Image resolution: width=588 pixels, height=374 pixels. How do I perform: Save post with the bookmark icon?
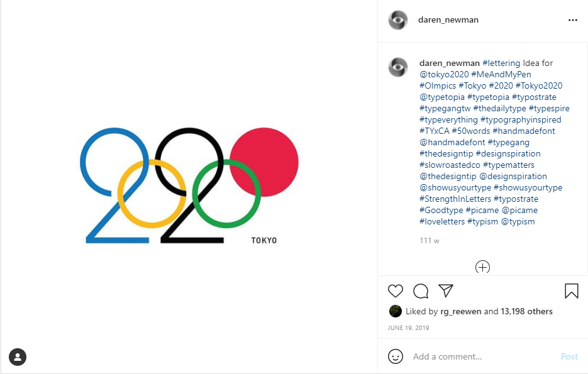571,291
